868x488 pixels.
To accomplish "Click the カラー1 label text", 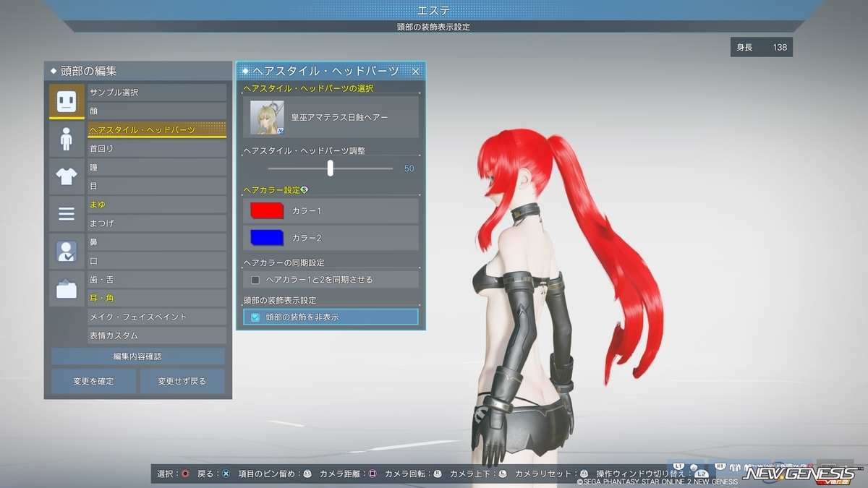I will coord(307,210).
